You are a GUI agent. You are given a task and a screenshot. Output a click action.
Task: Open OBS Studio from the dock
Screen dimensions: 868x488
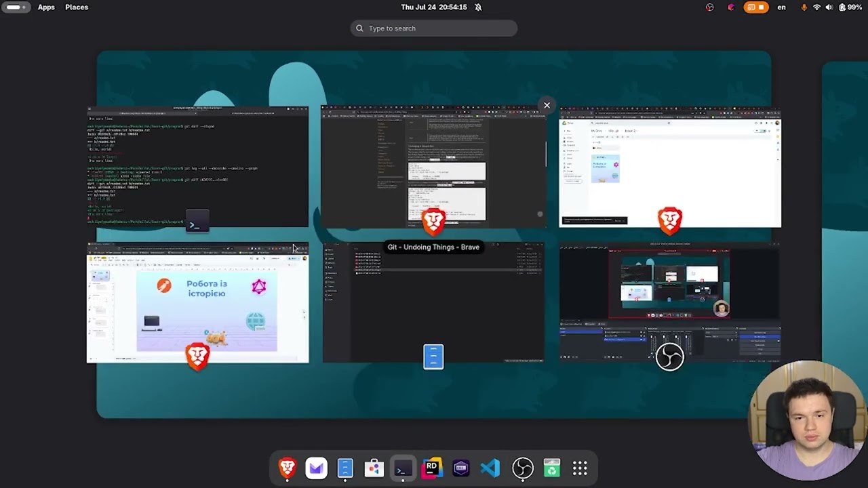[523, 468]
